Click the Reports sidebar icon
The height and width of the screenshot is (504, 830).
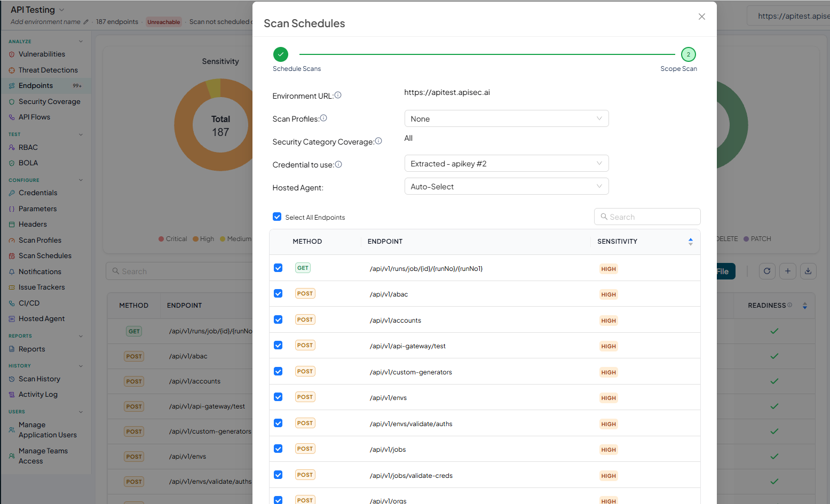pos(12,349)
